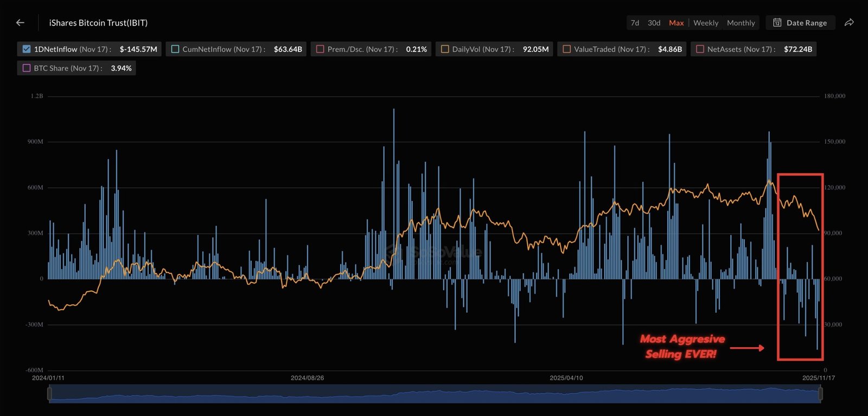
Task: Click the share arrow icon
Action: [x=849, y=23]
